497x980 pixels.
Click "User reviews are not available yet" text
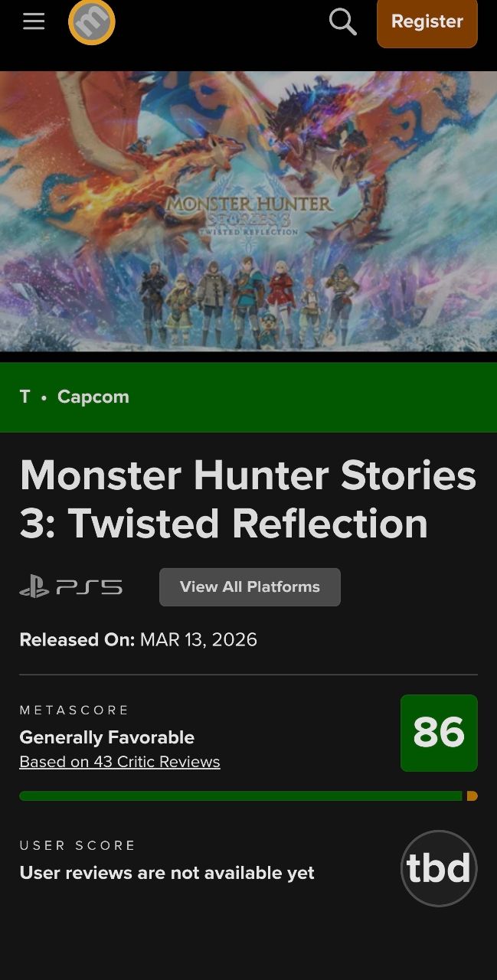[x=167, y=873]
